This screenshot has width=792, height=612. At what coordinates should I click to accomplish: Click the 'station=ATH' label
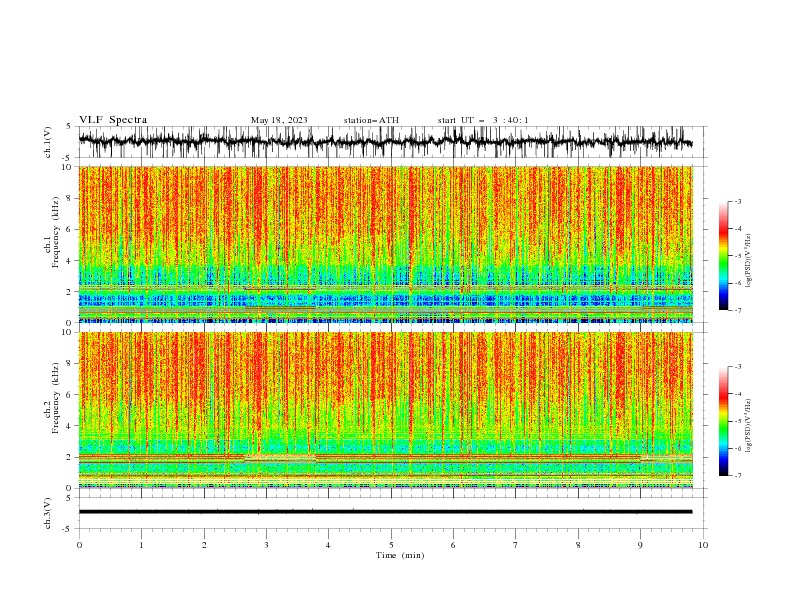click(x=371, y=120)
